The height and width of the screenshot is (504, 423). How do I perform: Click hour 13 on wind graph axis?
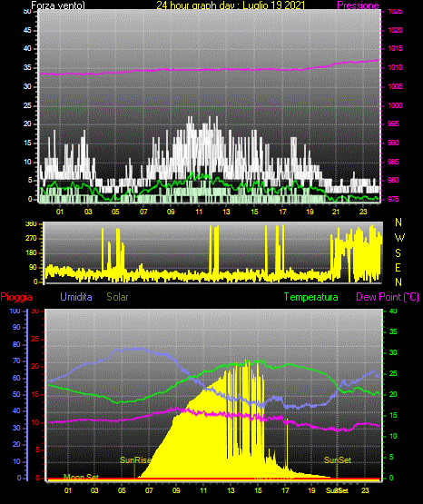226,212
